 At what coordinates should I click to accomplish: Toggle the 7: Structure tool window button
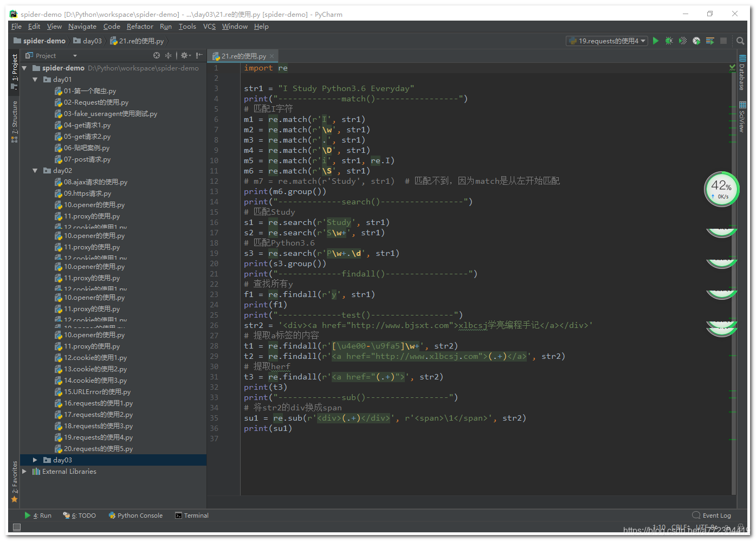tap(15, 121)
